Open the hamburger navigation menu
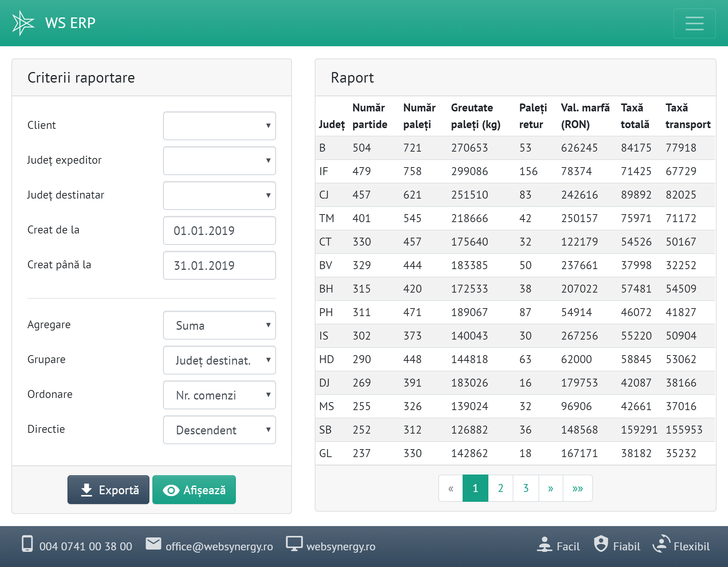 694,23
